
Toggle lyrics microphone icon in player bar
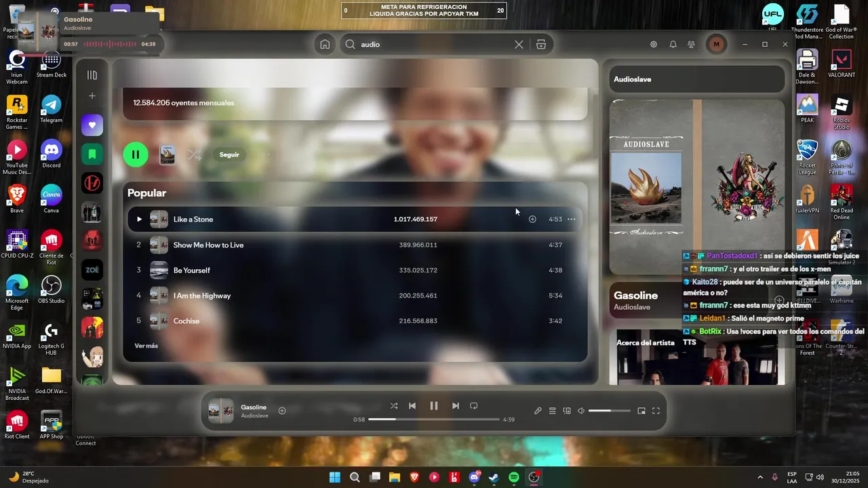(538, 411)
